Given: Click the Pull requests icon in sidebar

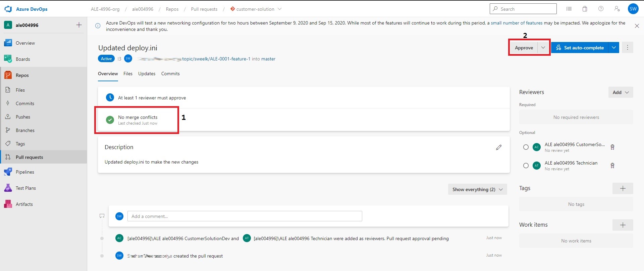Looking at the screenshot, I should (x=8, y=157).
